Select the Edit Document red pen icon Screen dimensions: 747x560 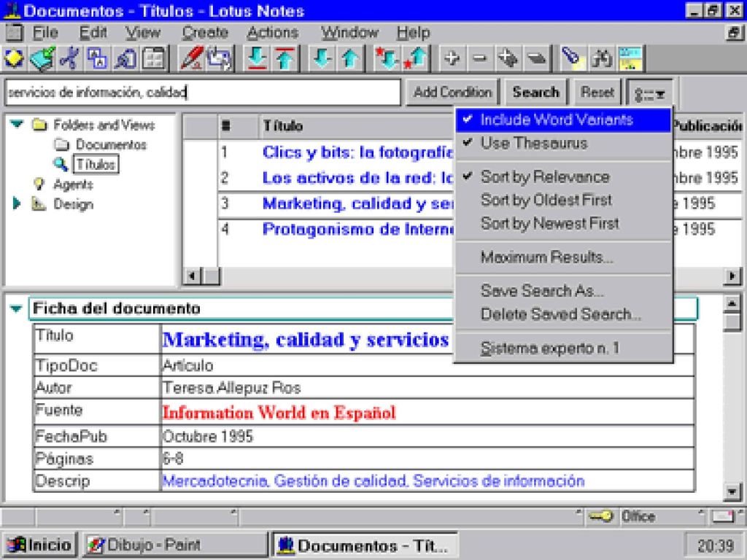coord(191,58)
